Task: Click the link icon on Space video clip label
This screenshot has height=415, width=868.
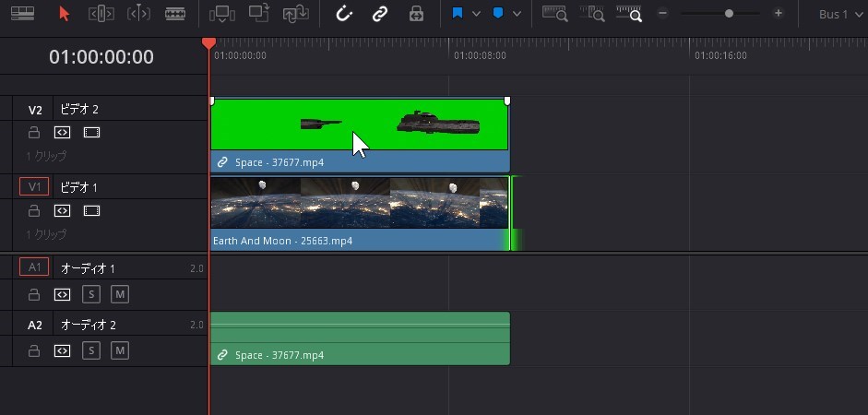Action: (222, 162)
